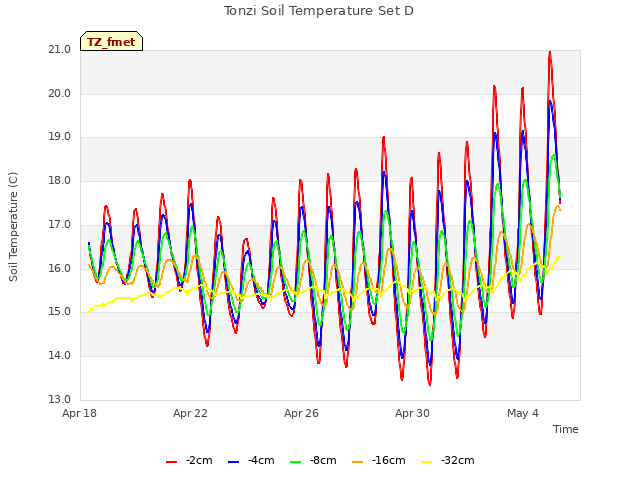Click the 19.0 y-axis tick label

[60, 137]
